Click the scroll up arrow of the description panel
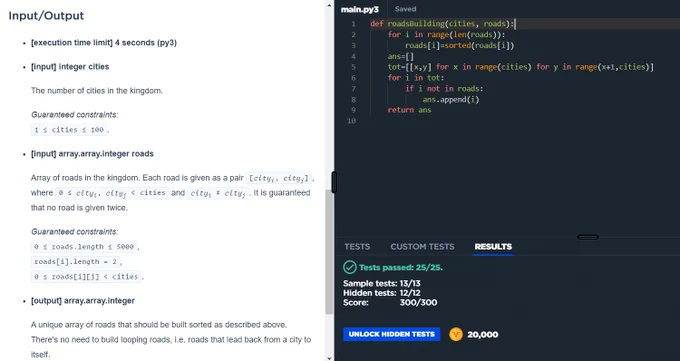Viewport: 680px width, 361px height. tap(329, 6)
